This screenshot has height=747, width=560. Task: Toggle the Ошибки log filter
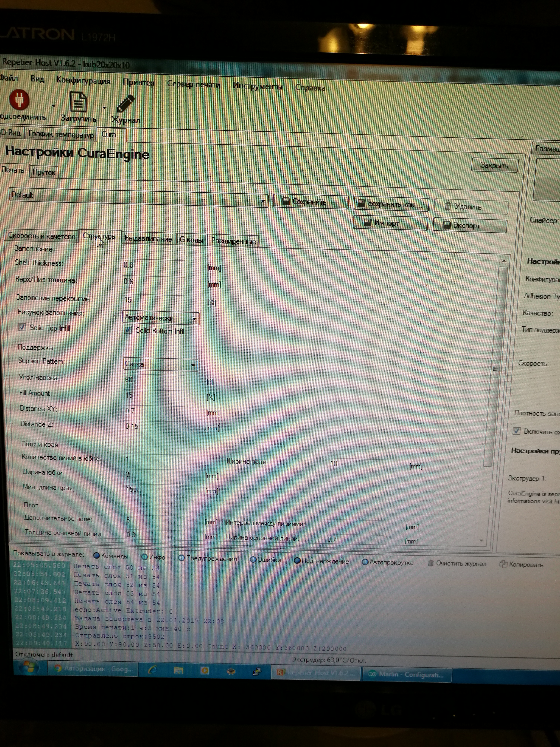253,559
